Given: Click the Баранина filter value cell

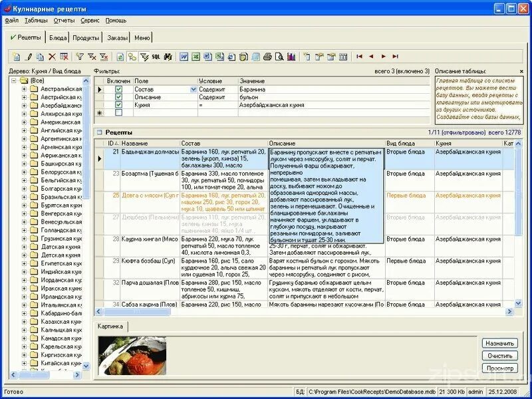Looking at the screenshot, I should (334, 90).
